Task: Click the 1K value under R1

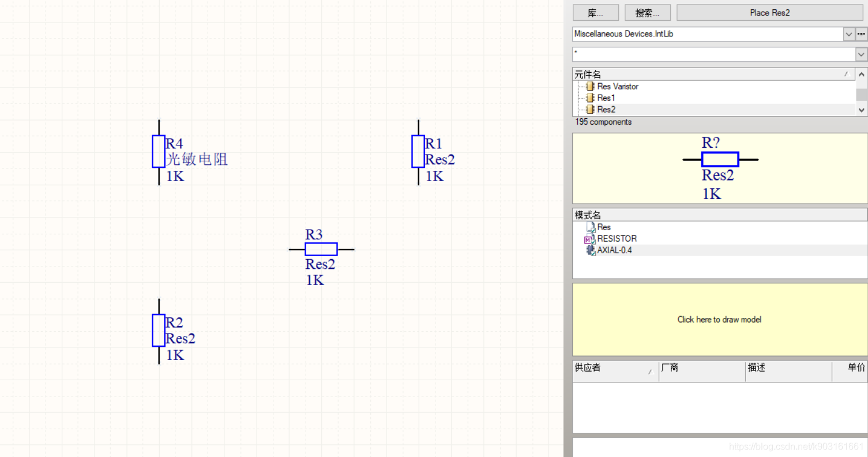Action: (435, 177)
